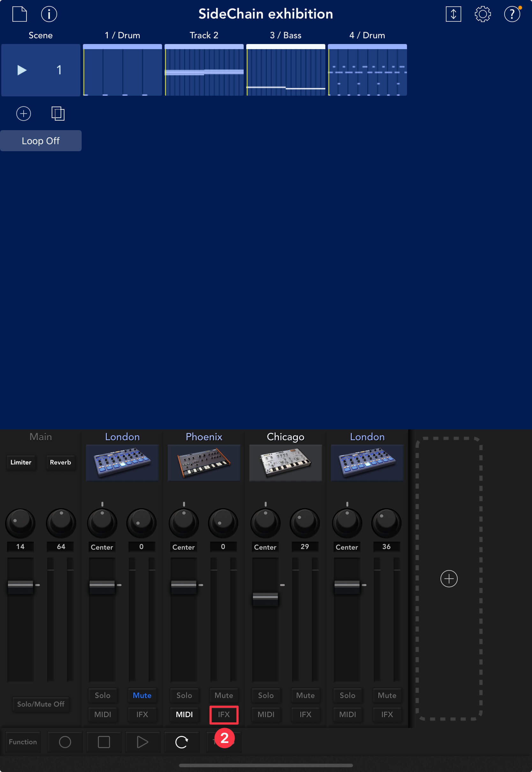532x772 pixels.
Task: Solo the Chicago bass channel
Action: click(x=266, y=695)
